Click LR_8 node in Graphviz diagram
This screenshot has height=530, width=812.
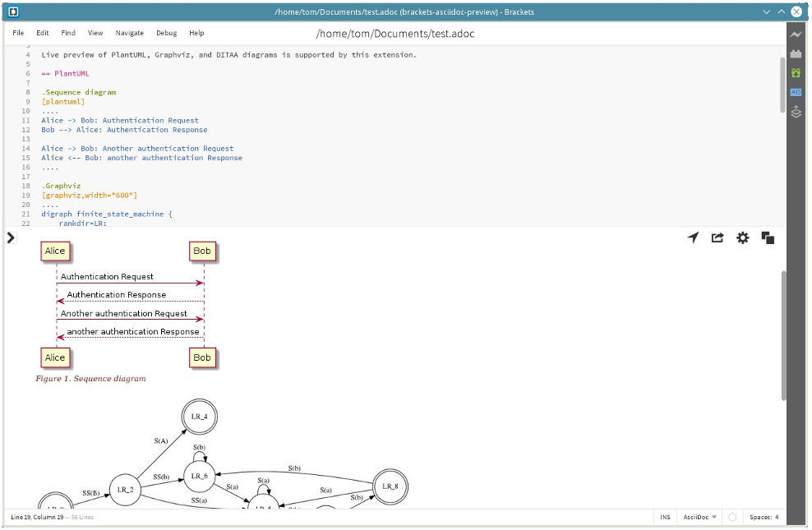pyautogui.click(x=390, y=486)
